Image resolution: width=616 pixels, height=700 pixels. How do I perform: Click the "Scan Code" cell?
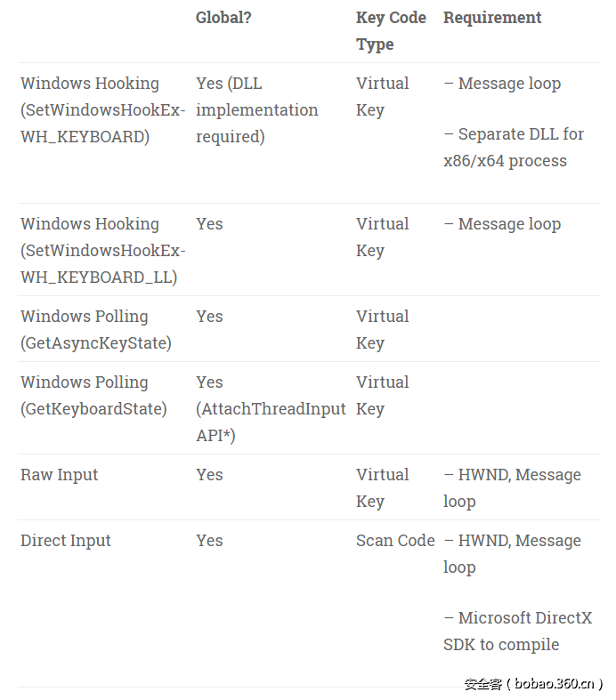pos(395,541)
